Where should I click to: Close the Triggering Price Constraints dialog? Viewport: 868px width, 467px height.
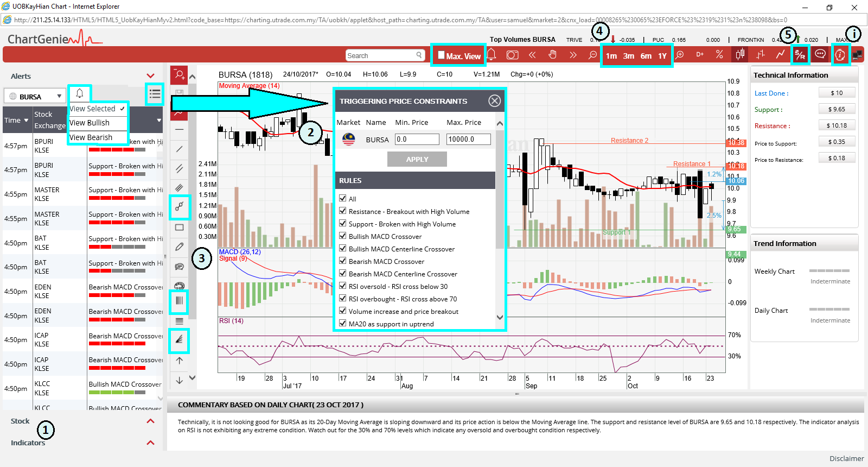(x=494, y=100)
